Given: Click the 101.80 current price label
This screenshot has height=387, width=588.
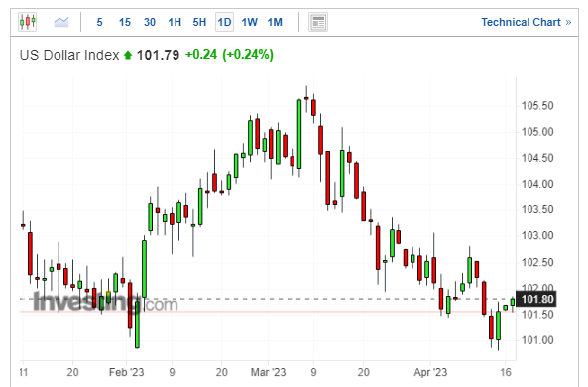Looking at the screenshot, I should (537, 299).
